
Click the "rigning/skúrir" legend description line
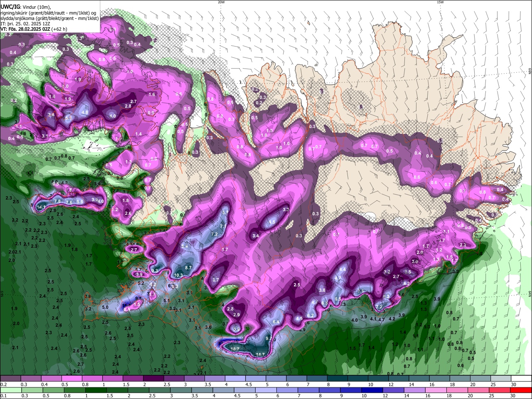pos(48,13)
